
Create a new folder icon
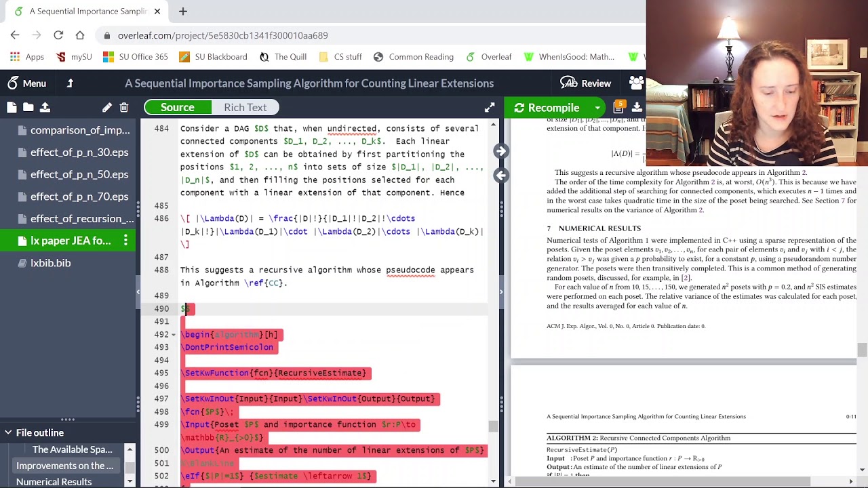point(28,107)
